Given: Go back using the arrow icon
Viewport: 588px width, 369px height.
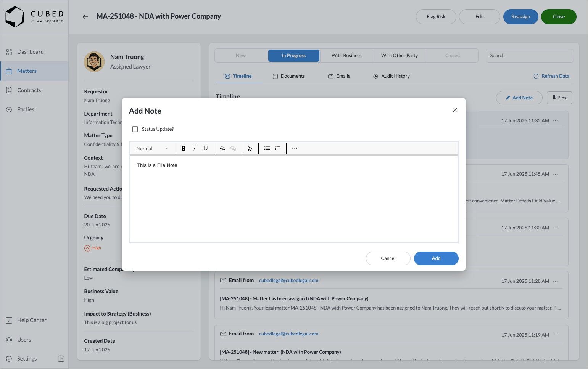Looking at the screenshot, I should click(x=85, y=17).
